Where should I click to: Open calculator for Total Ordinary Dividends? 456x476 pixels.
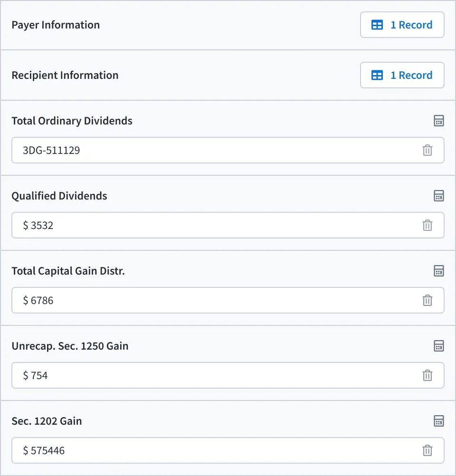(439, 121)
